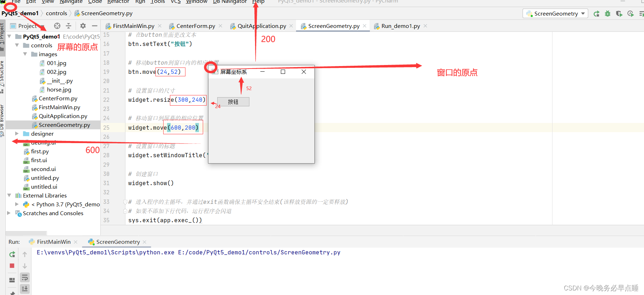644x295 pixels.
Task: Open the Refactor menu
Action: click(118, 2)
